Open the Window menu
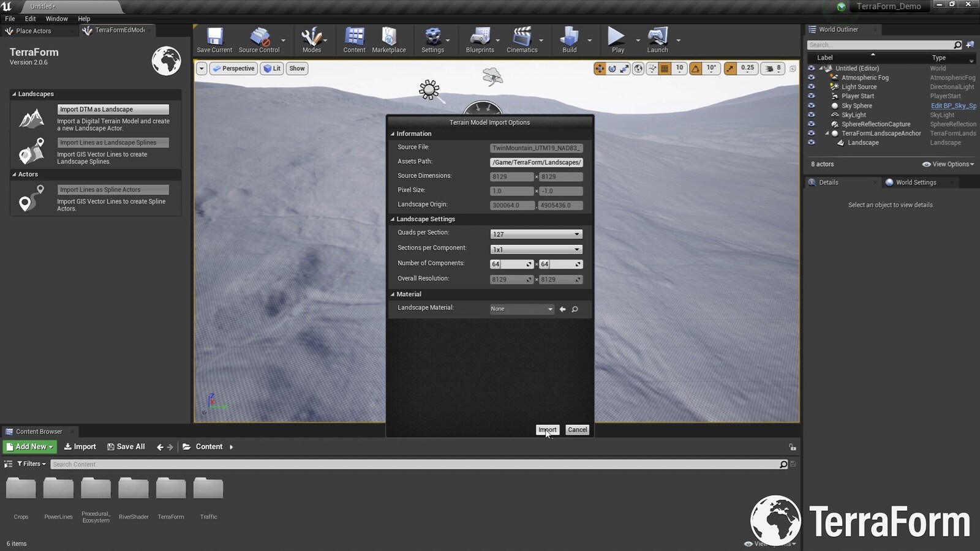Screen dimensions: 980x551 [56, 18]
